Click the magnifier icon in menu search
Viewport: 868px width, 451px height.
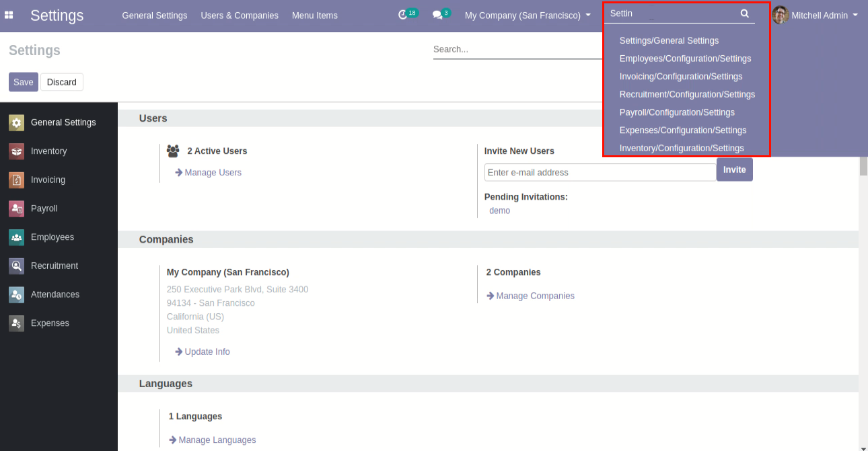tap(744, 13)
